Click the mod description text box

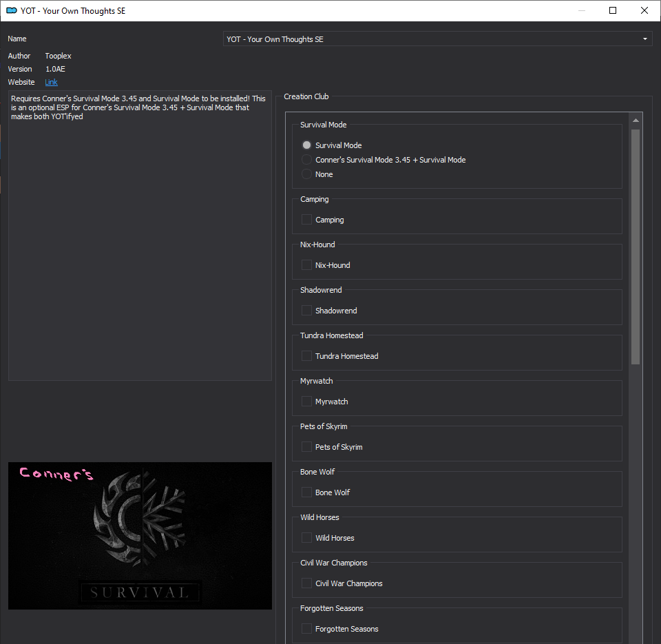pyautogui.click(x=140, y=236)
